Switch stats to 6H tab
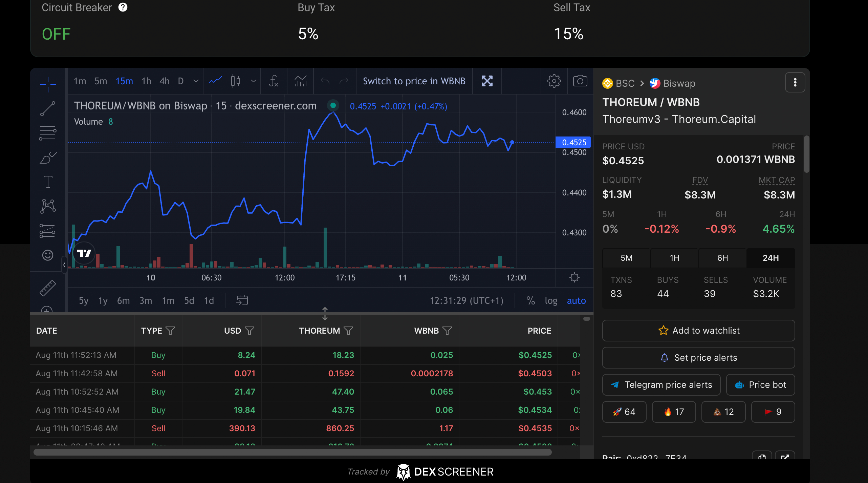868x483 pixels. [722, 258]
